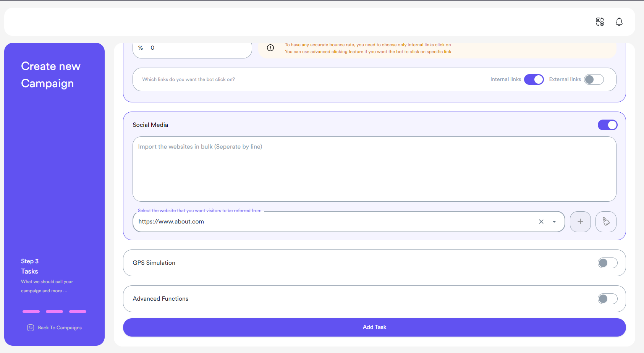Click the bounce rate info icon
644x353 pixels.
[270, 48]
